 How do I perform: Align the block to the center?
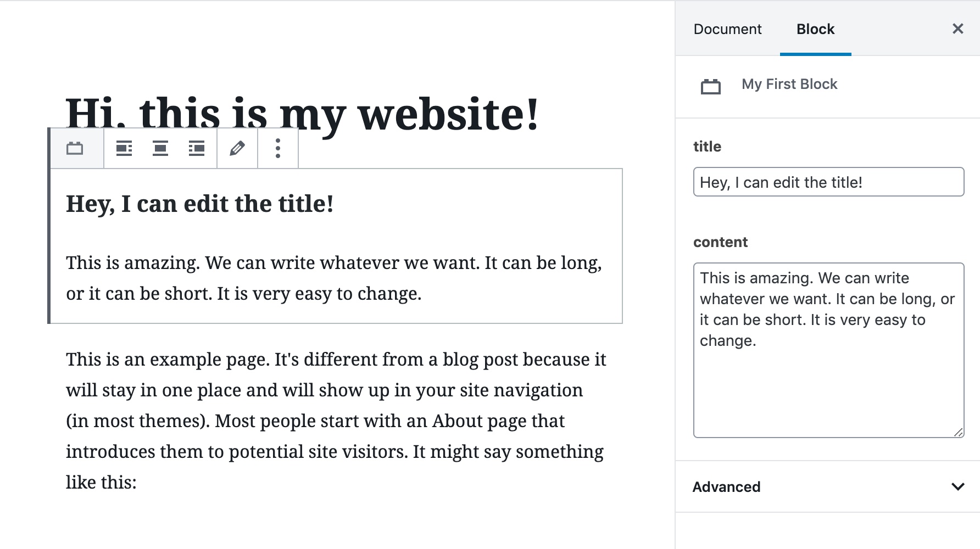pyautogui.click(x=160, y=148)
